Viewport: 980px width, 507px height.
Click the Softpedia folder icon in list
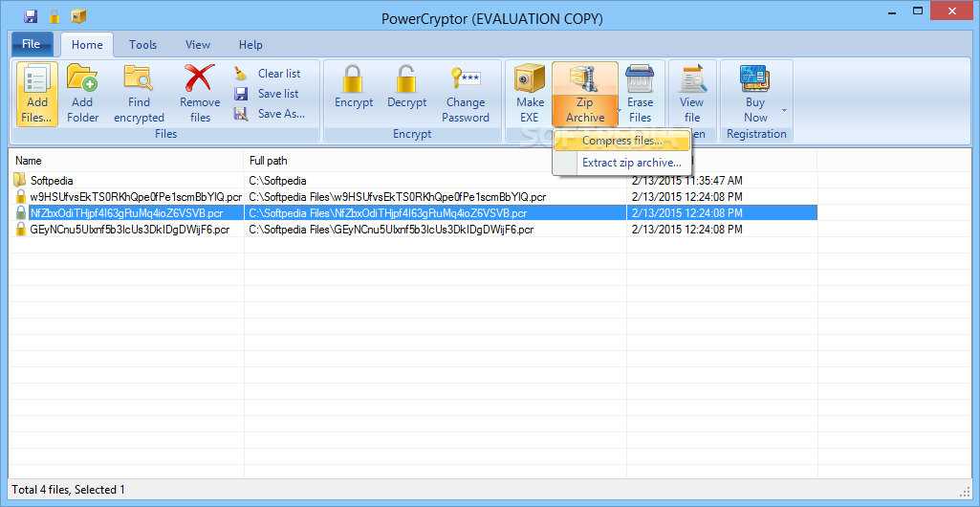point(20,181)
